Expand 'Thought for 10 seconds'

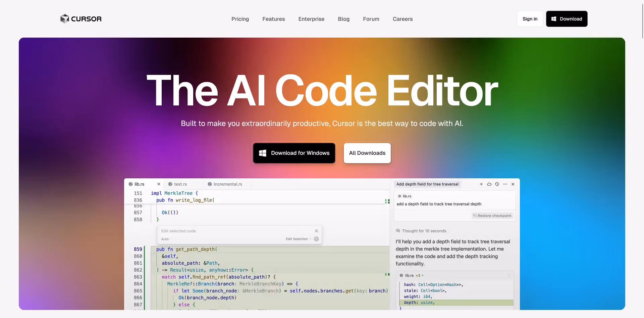421,231
